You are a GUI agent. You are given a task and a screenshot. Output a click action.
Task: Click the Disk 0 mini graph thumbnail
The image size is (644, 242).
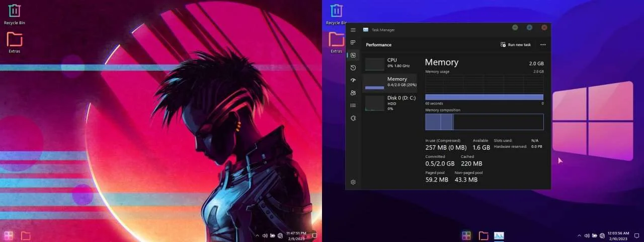(x=374, y=103)
